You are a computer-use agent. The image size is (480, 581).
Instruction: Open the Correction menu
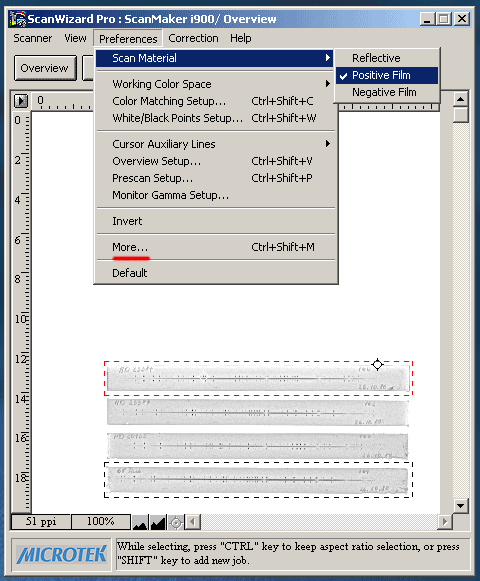coord(193,38)
